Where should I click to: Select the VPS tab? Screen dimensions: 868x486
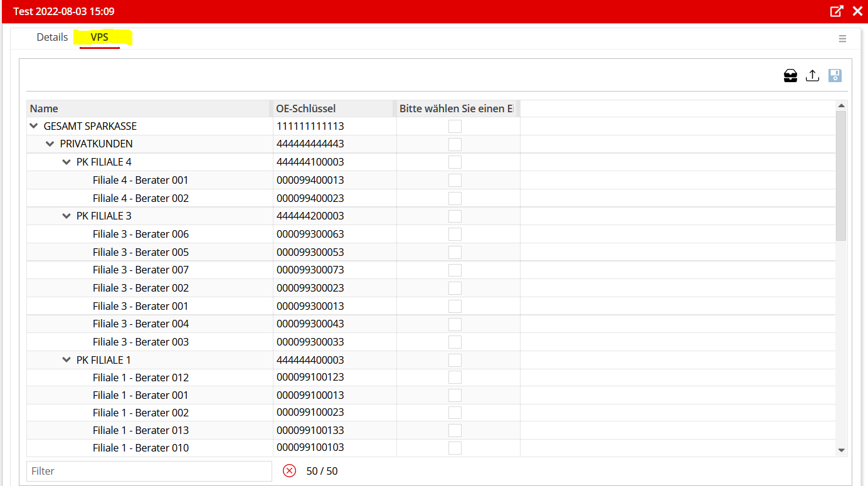[100, 38]
